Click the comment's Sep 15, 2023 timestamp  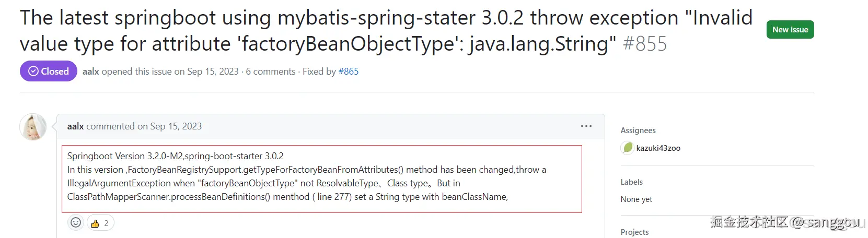(x=176, y=126)
